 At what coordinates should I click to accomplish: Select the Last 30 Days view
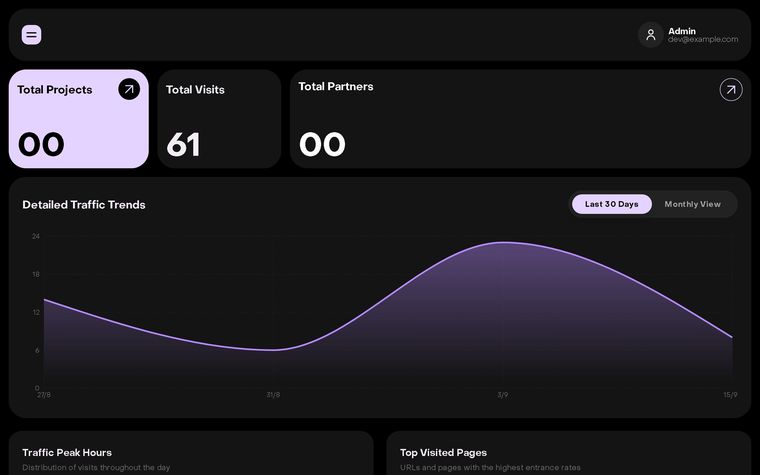[x=612, y=204]
